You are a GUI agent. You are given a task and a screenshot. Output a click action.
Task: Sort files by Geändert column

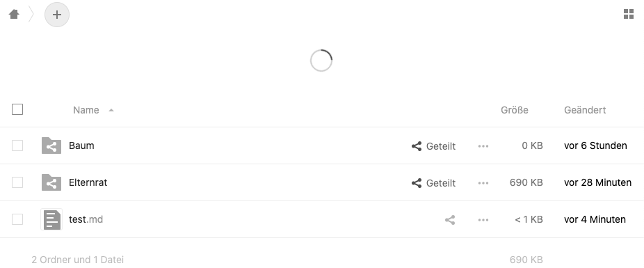pyautogui.click(x=585, y=110)
